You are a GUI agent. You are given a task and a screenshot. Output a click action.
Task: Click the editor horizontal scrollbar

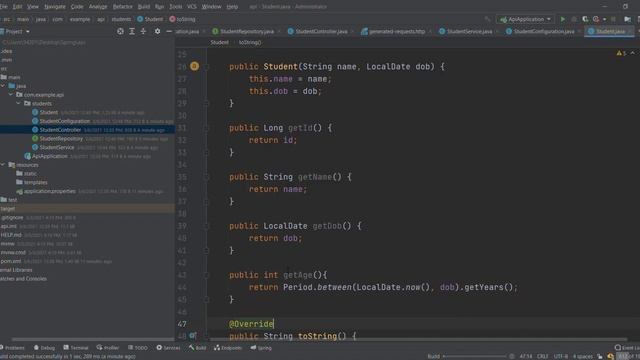pyautogui.click(x=418, y=339)
